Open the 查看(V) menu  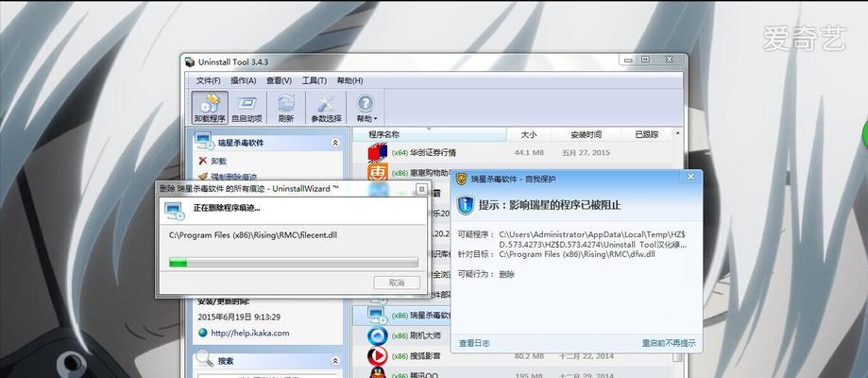pyautogui.click(x=279, y=81)
